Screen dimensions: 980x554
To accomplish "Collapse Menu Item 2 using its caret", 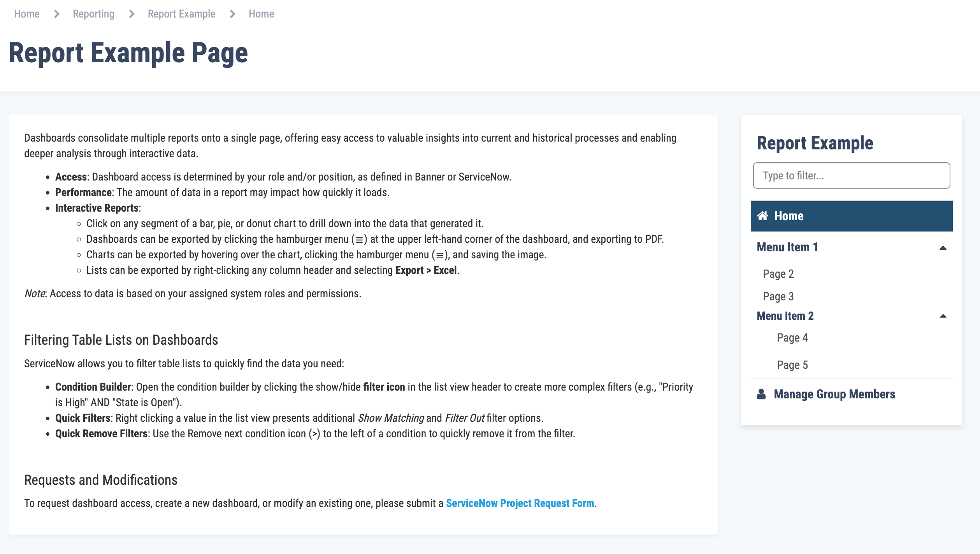I will click(x=943, y=316).
